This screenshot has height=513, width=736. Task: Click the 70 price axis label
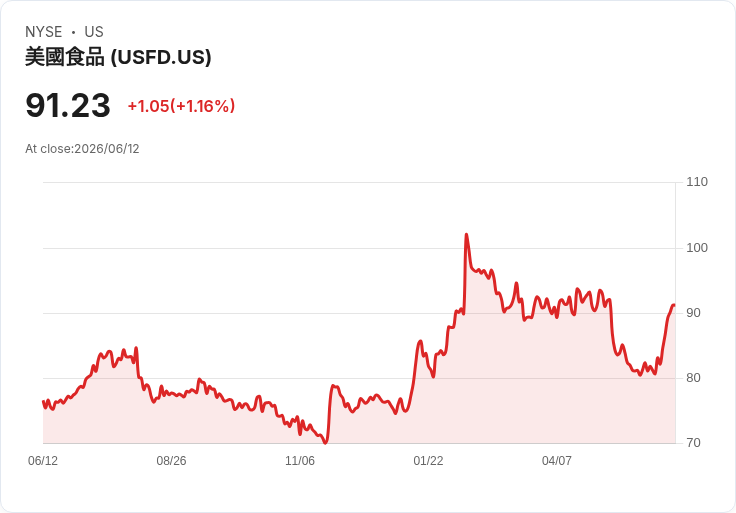(x=693, y=442)
